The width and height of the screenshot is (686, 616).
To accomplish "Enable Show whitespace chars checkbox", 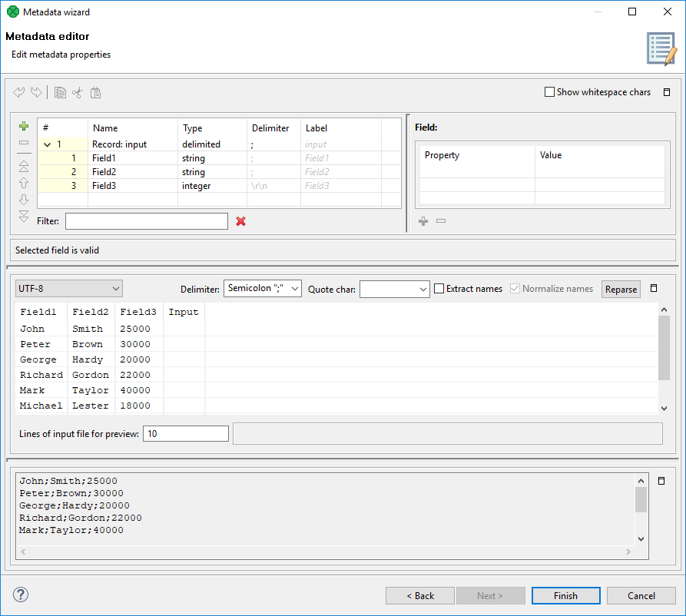I will click(549, 92).
